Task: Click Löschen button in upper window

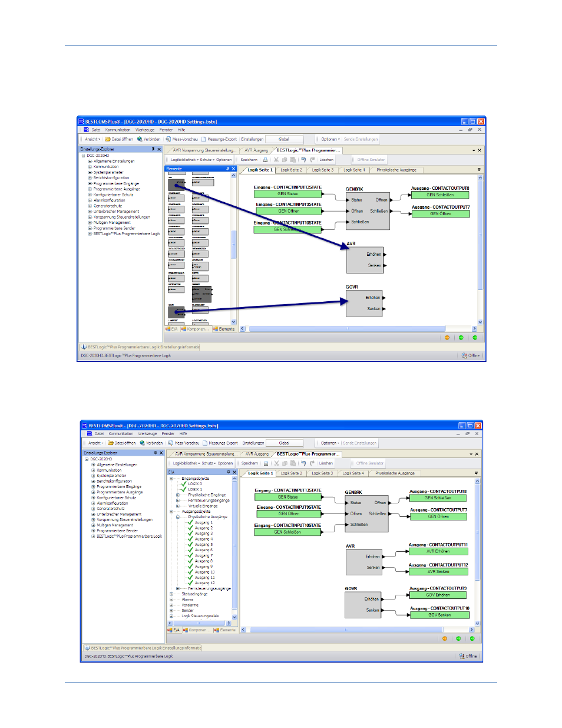Action: (326, 160)
